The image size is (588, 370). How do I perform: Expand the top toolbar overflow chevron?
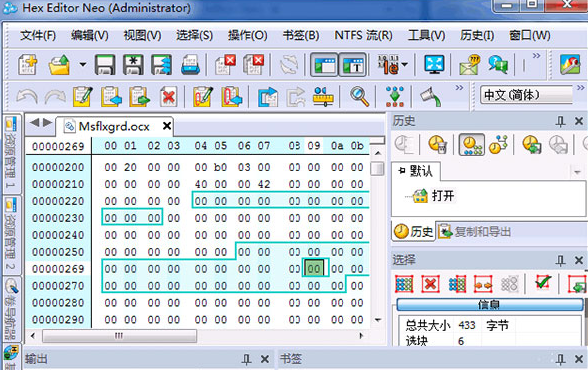coord(537,56)
